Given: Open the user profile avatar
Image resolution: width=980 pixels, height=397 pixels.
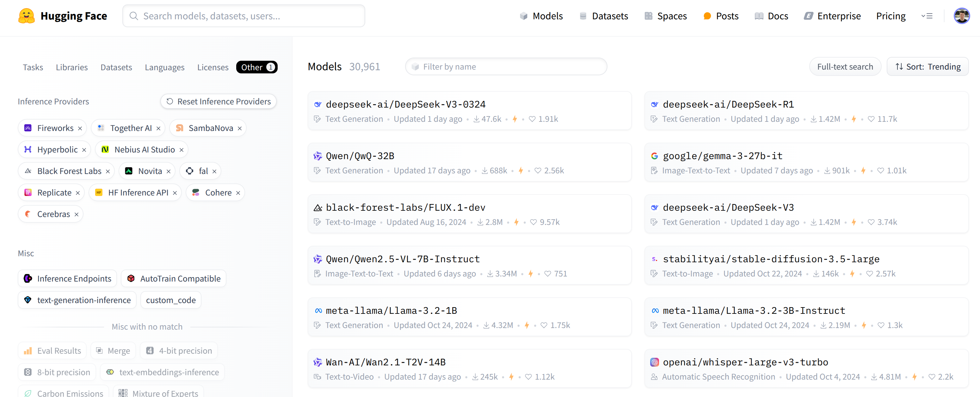Looking at the screenshot, I should pyautogui.click(x=961, y=16).
